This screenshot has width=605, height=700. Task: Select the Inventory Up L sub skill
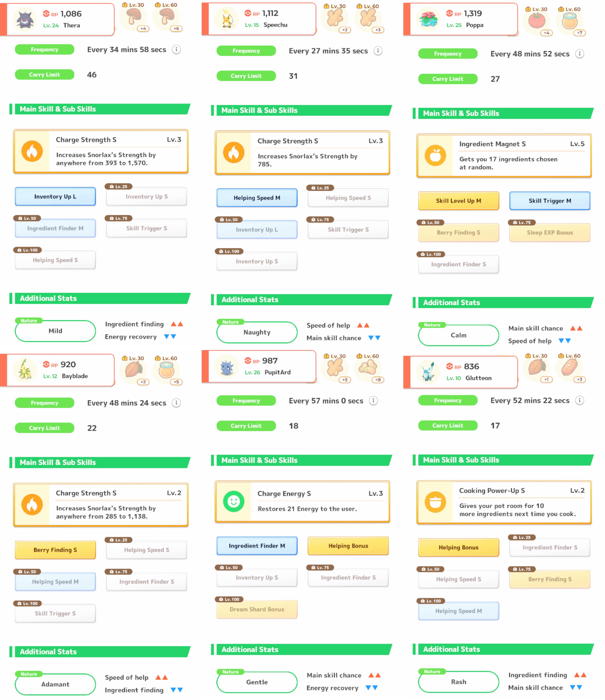tap(55, 197)
